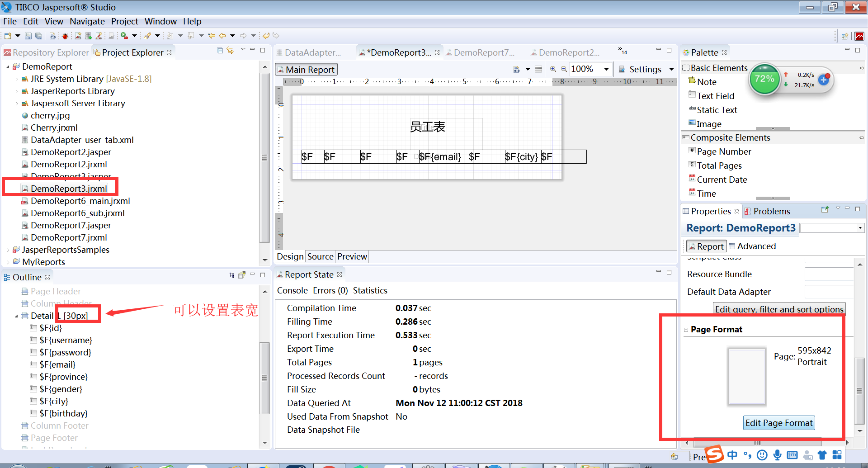Select the Time composite element
The width and height of the screenshot is (868, 468).
703,194
